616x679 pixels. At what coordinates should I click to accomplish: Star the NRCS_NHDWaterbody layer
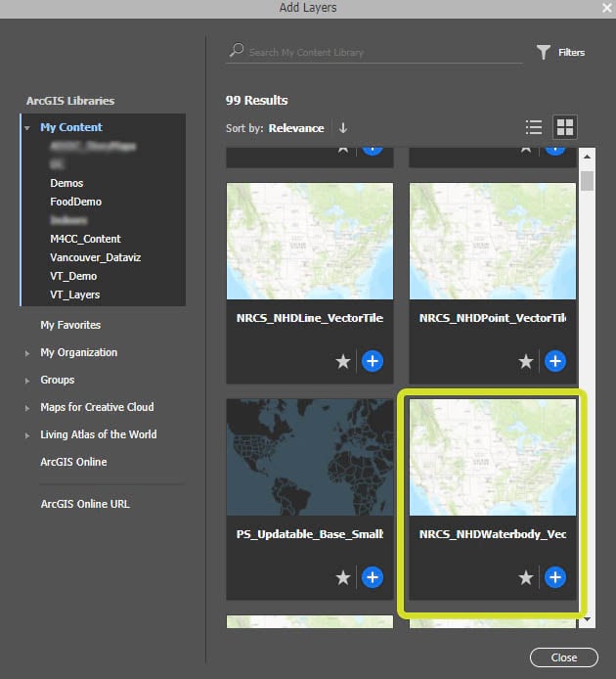point(525,577)
